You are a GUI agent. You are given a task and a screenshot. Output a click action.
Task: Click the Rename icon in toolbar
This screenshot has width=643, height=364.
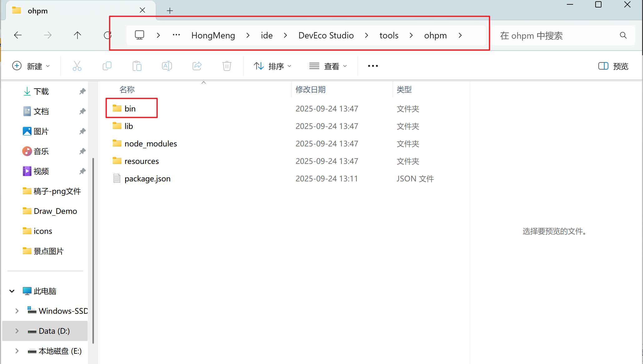pos(167,66)
